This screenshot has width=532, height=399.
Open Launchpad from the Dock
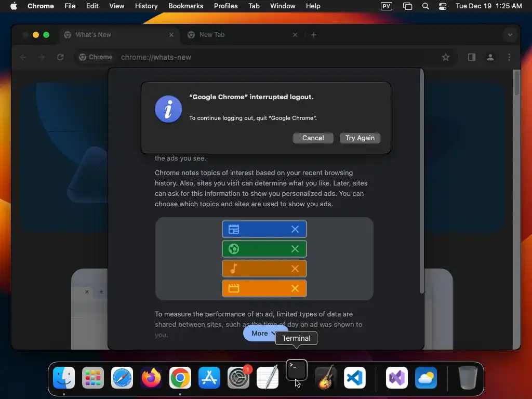[93, 377]
